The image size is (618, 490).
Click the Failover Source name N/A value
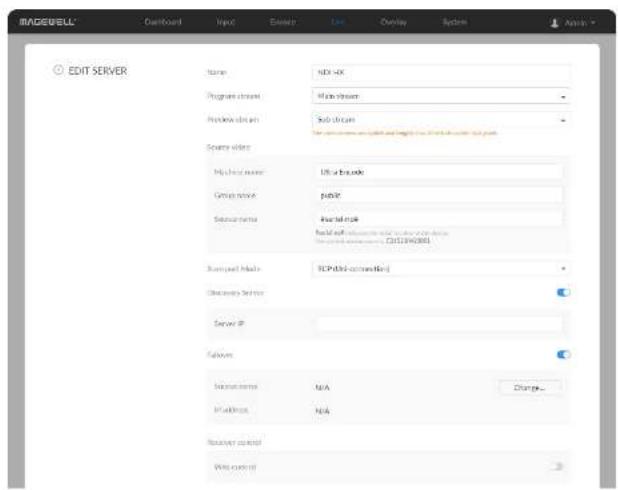pos(322,388)
